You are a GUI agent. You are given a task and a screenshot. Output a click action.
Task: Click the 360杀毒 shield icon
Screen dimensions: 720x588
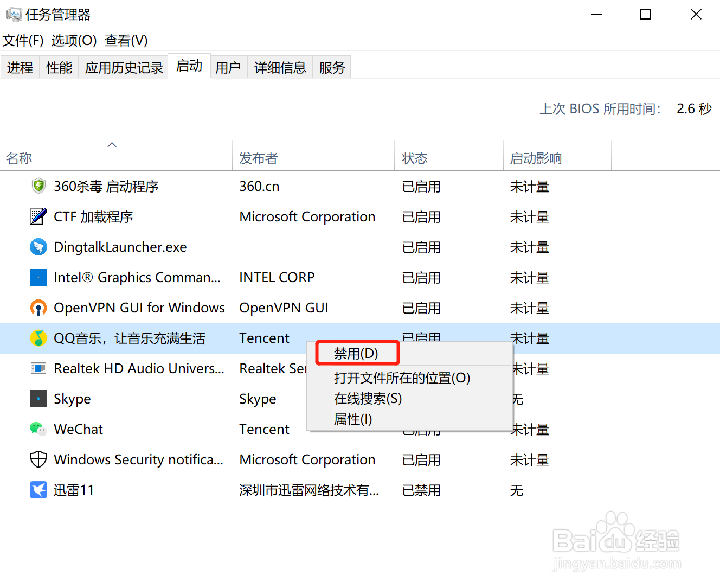(x=38, y=186)
